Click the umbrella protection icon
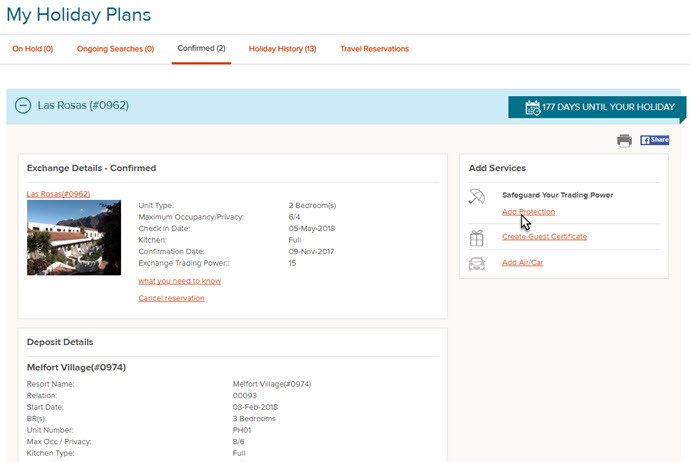This screenshot has width=690, height=462. point(477,196)
